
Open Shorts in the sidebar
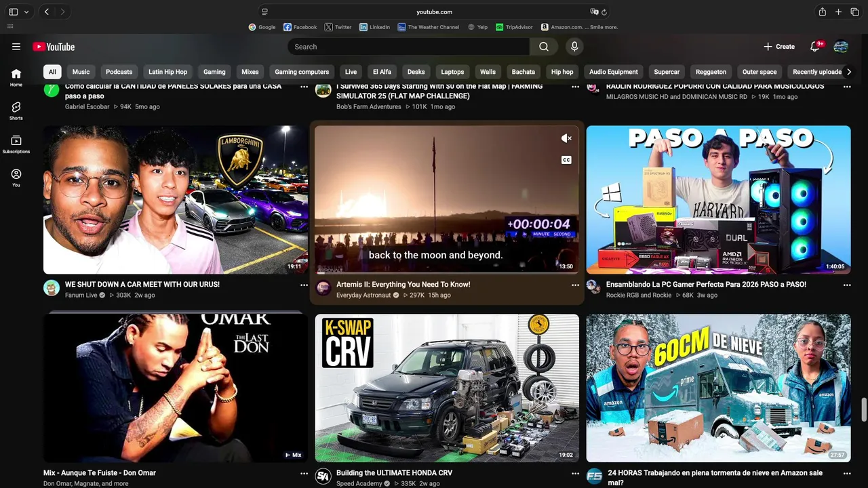click(16, 110)
